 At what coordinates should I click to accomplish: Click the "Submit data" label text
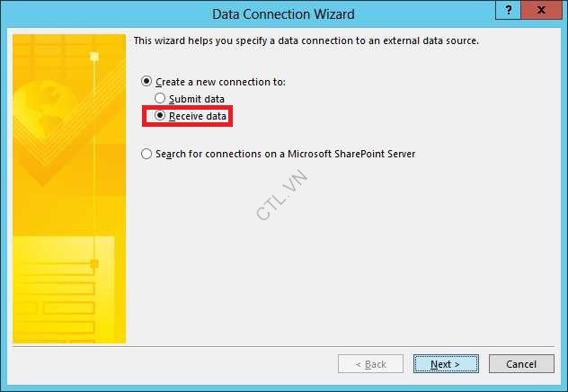coord(197,99)
